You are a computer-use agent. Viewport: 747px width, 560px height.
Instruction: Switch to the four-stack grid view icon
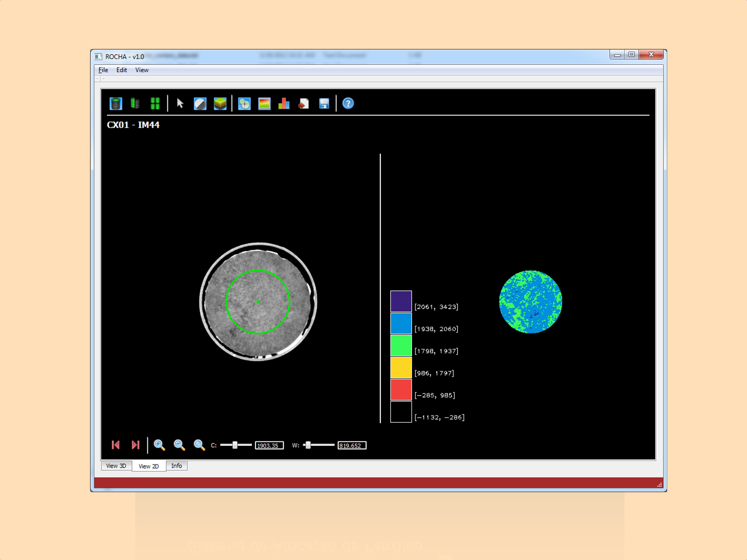(155, 104)
